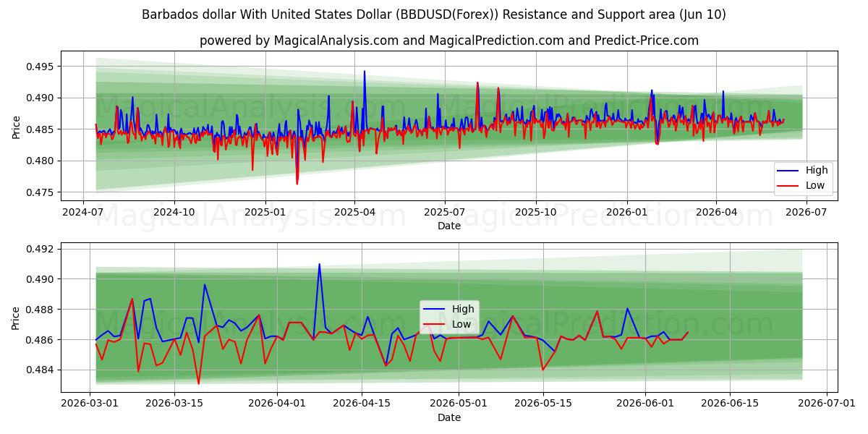Click the 2025-04 date tick
This screenshot has width=868, height=434.
(354, 213)
